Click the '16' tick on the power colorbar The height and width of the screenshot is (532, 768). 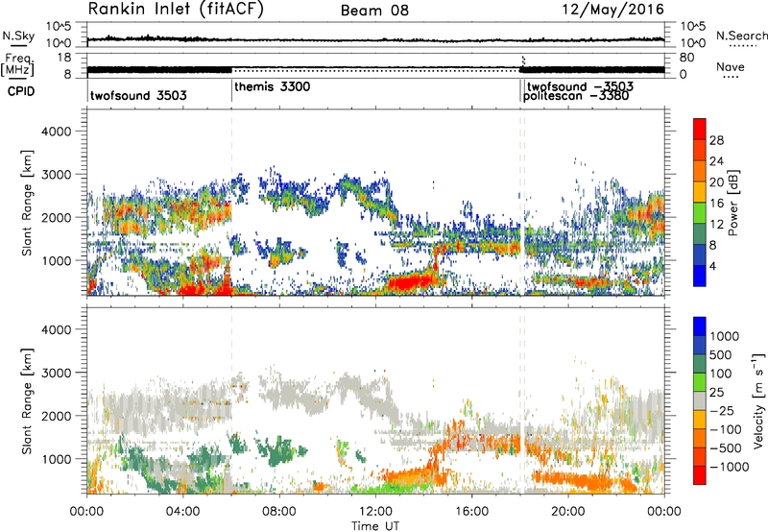716,204
